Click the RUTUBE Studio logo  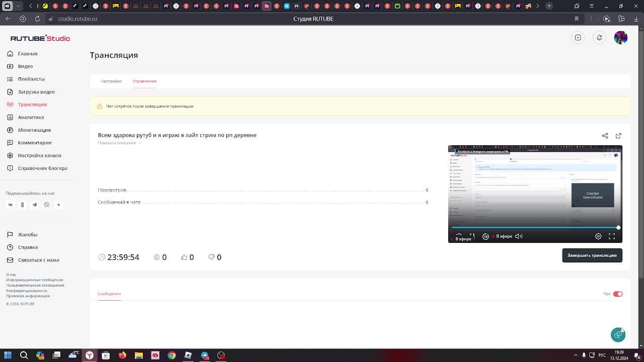(x=40, y=38)
